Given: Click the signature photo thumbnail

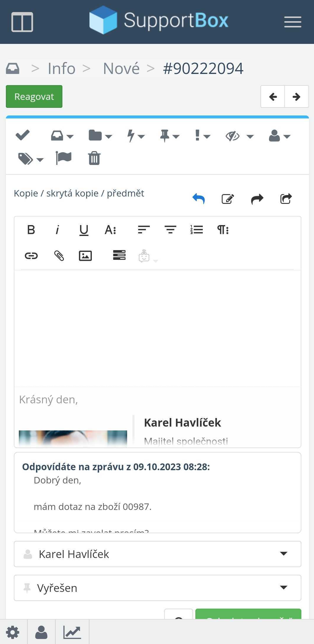Looking at the screenshot, I should pyautogui.click(x=73, y=439).
